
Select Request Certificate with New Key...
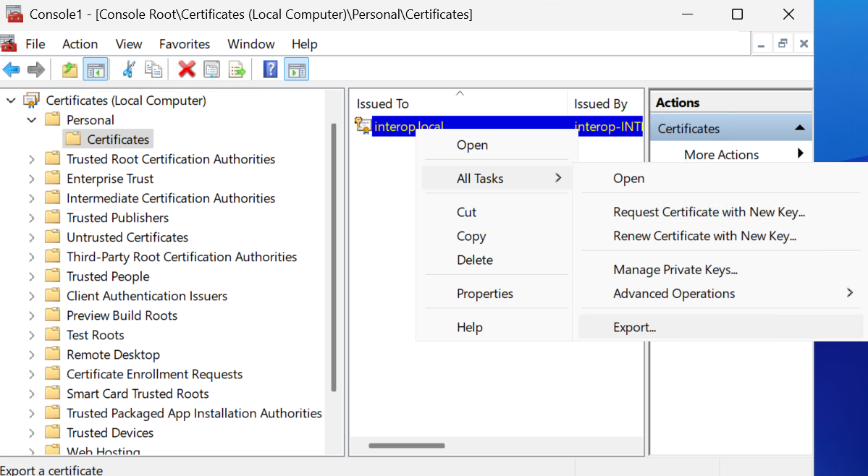720,212
